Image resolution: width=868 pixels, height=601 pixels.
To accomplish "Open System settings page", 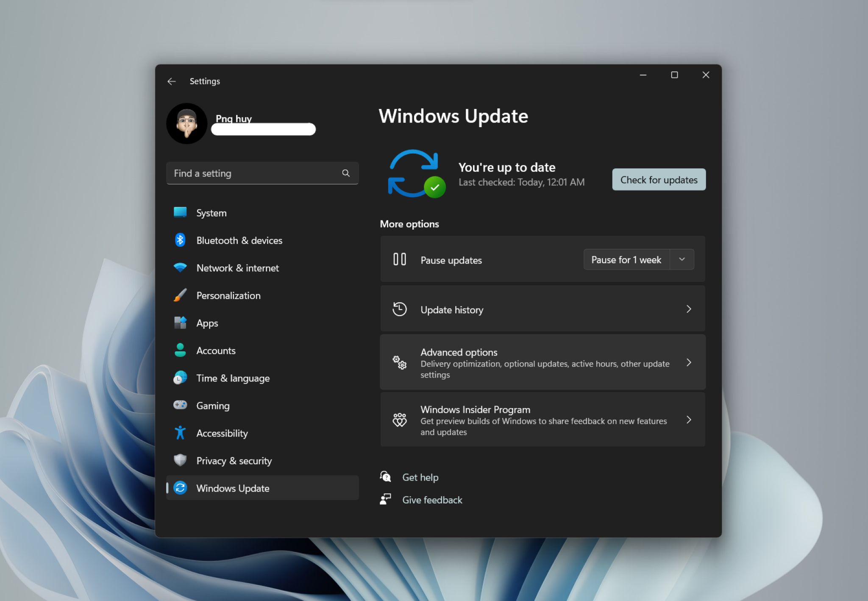I will [262, 213].
